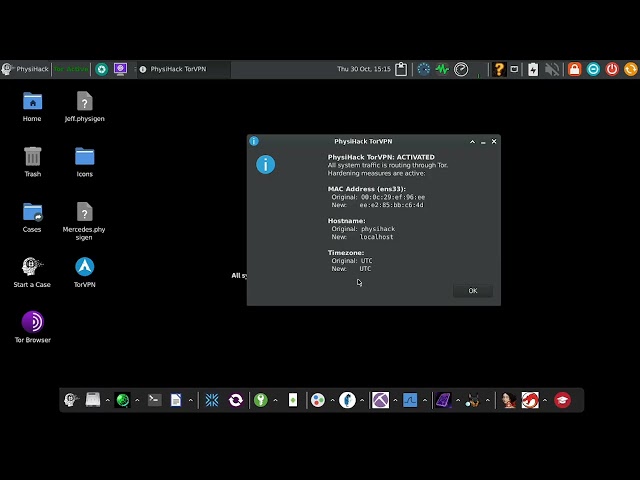Toggle the muted volume speaker icon

(x=552, y=69)
